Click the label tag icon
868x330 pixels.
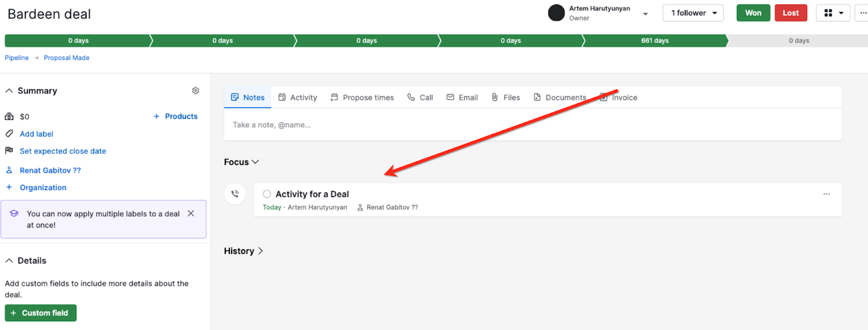tap(9, 133)
